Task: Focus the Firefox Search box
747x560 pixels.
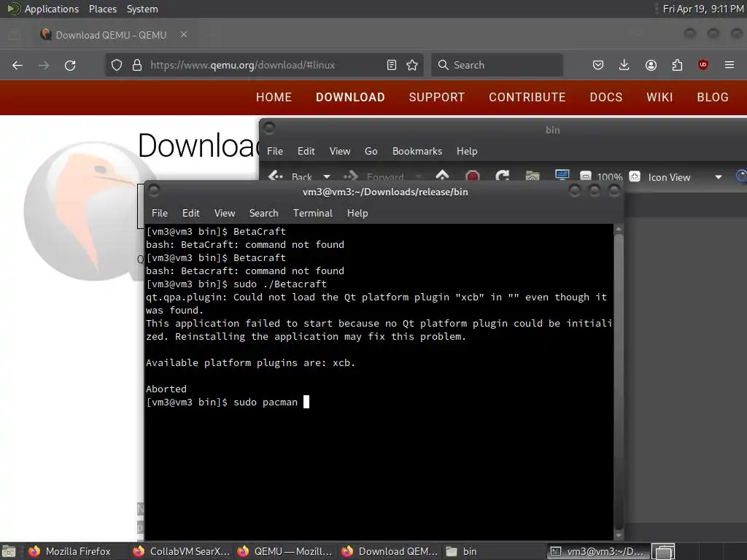Action: [x=497, y=65]
